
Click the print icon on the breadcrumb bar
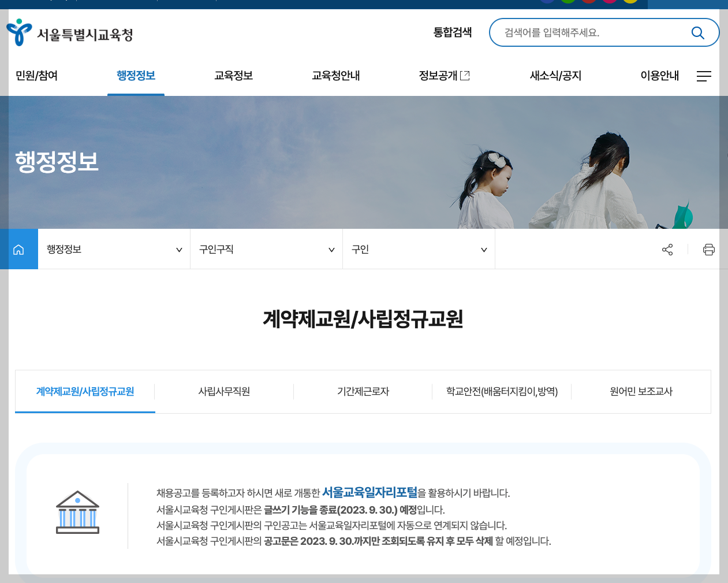[x=709, y=249]
